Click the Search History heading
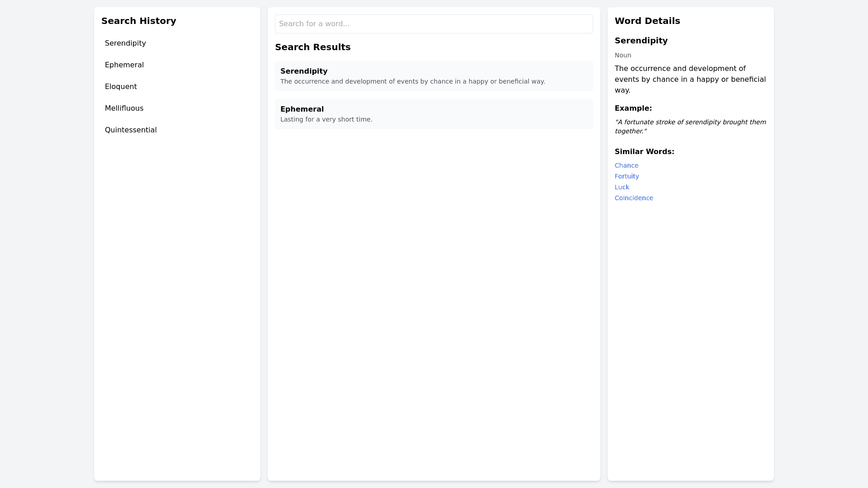 pyautogui.click(x=138, y=21)
